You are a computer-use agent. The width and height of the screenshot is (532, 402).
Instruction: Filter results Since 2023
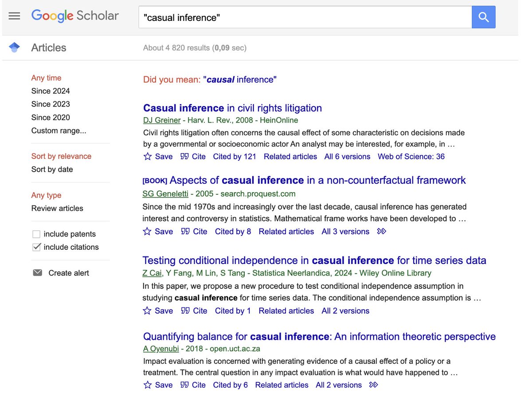(x=51, y=104)
